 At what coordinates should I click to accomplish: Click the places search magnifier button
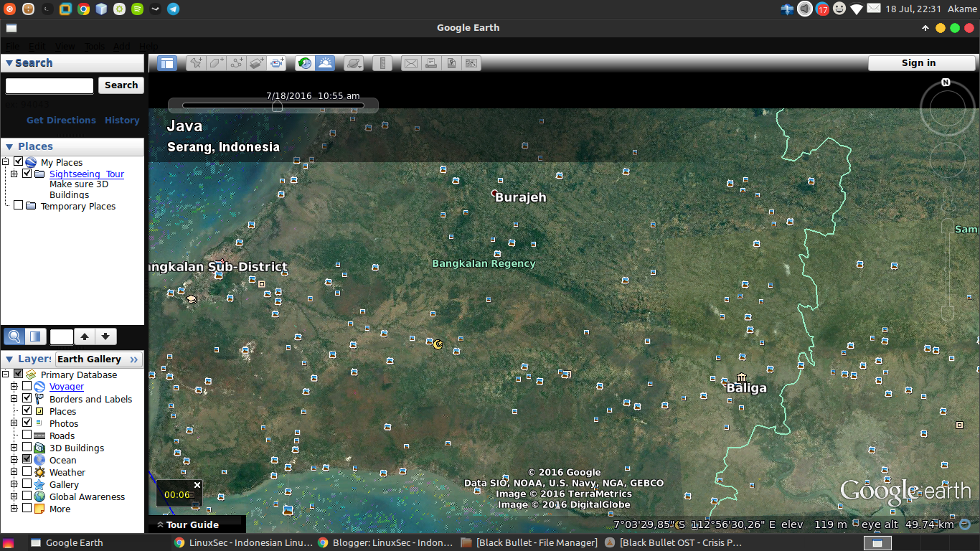(x=14, y=336)
